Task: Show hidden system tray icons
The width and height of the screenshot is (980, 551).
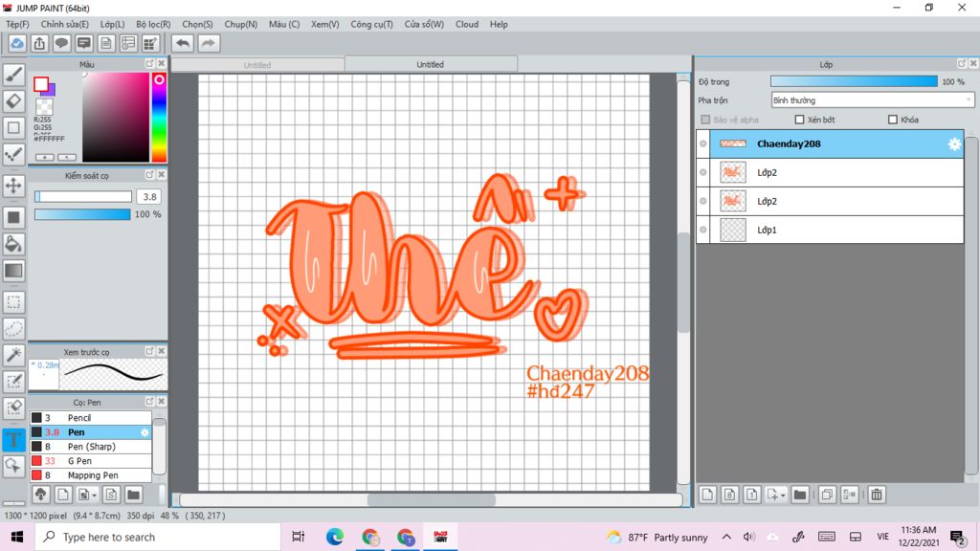Action: [726, 537]
